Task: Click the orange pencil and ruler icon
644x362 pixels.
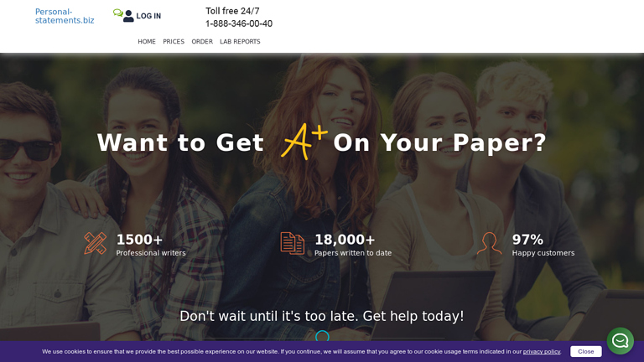Action: click(96, 243)
